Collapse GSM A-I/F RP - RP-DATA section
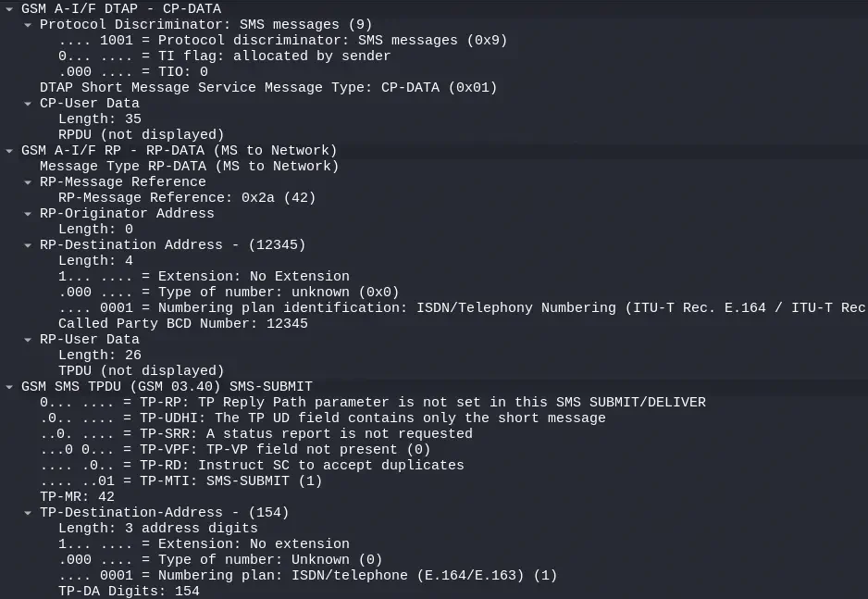This screenshot has width=868, height=599. coord(9,151)
